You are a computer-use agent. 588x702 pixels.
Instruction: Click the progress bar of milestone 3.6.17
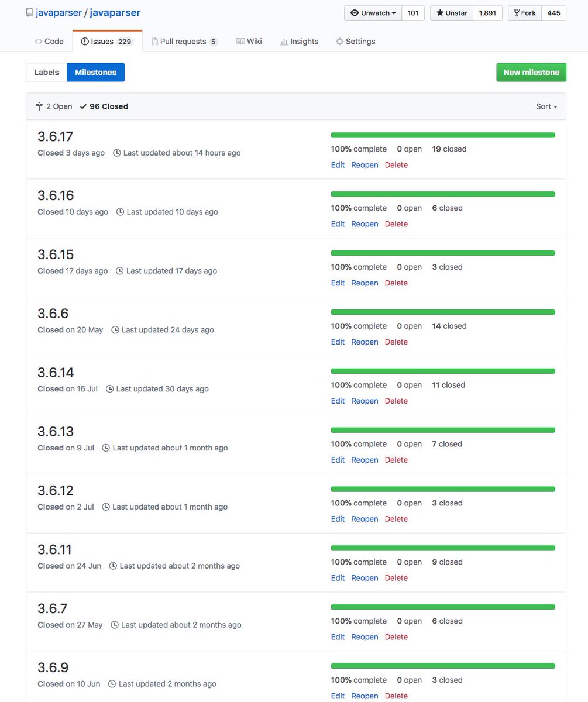443,135
